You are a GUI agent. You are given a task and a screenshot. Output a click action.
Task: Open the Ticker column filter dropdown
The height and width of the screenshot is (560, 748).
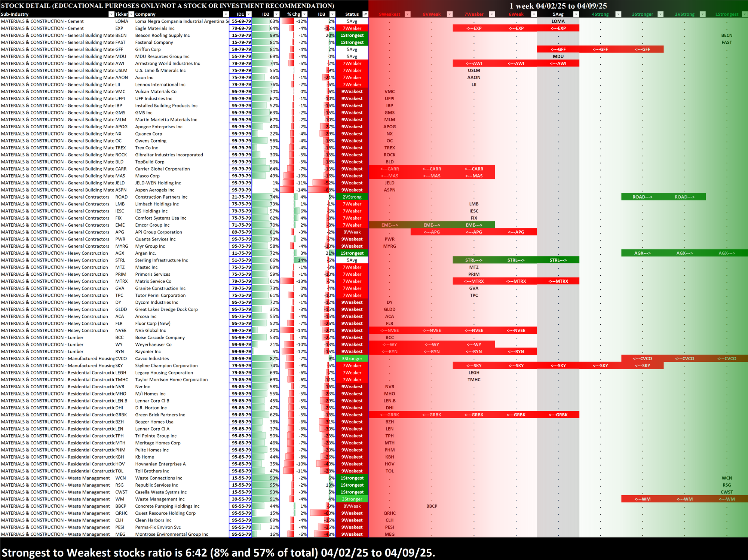pyautogui.click(x=131, y=14)
